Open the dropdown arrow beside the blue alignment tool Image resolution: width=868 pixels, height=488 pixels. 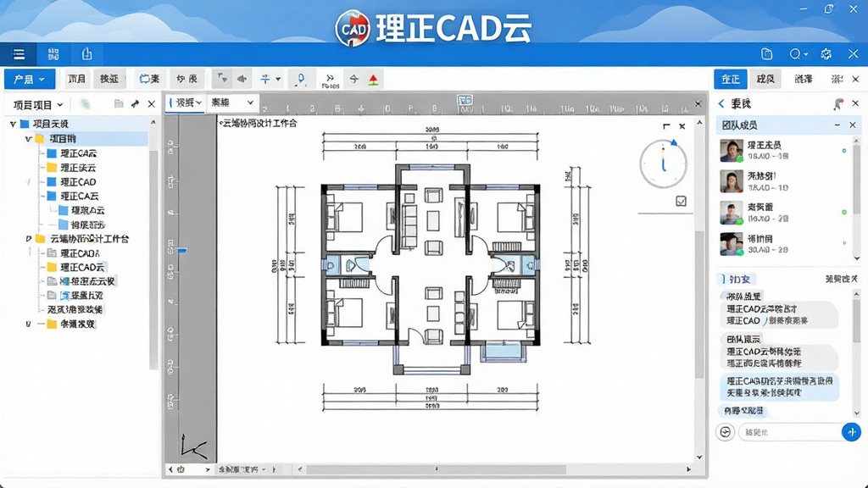[x=278, y=79]
